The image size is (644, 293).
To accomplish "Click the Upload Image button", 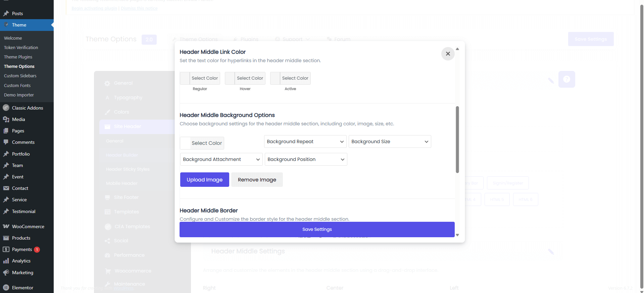I will (x=204, y=180).
